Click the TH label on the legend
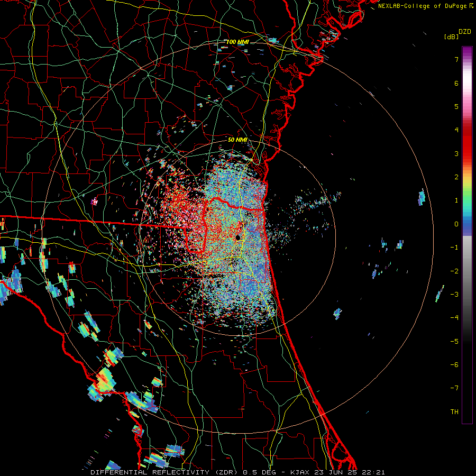The height and width of the screenshot is (476, 476). (454, 411)
